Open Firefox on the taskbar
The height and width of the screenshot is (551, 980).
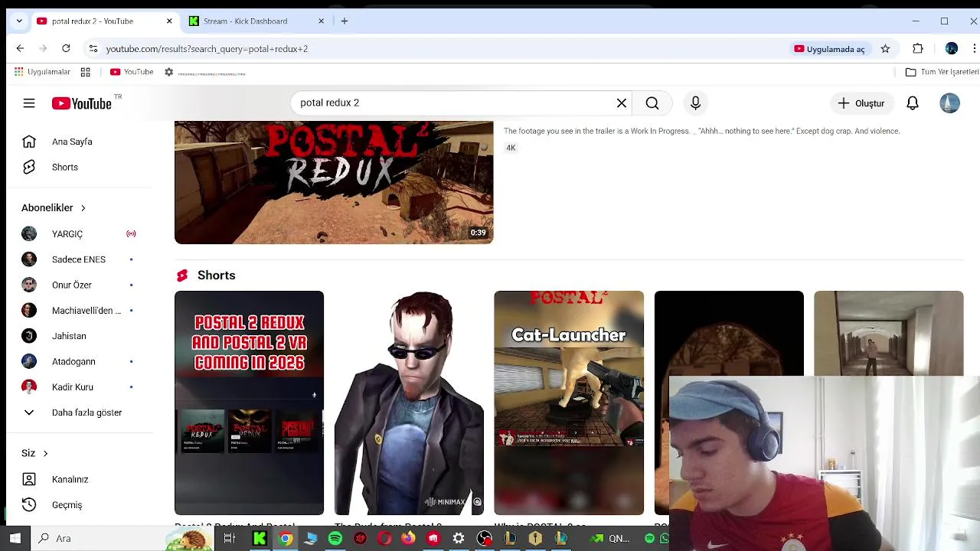pyautogui.click(x=409, y=539)
